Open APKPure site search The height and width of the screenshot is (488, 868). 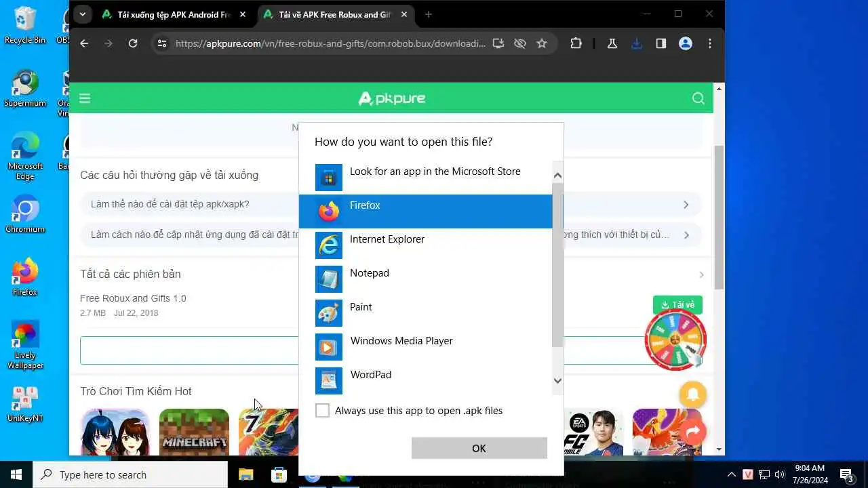tap(698, 98)
